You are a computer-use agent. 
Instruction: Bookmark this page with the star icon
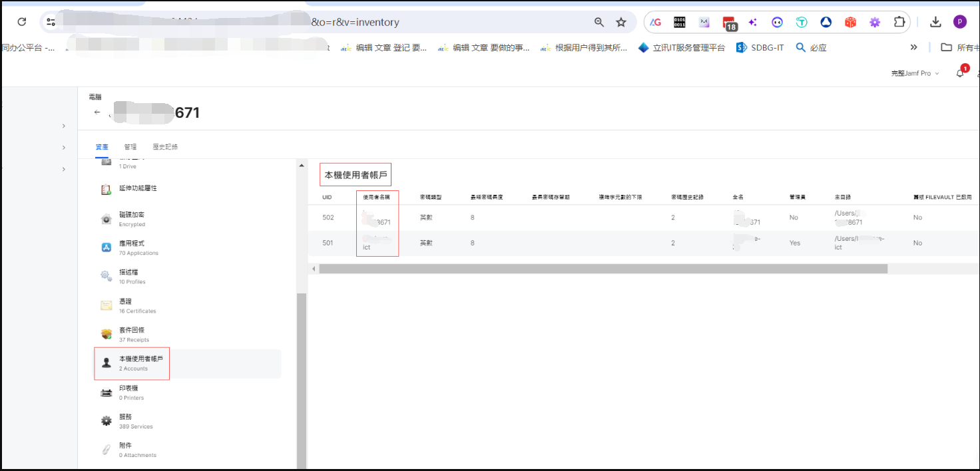pyautogui.click(x=621, y=22)
